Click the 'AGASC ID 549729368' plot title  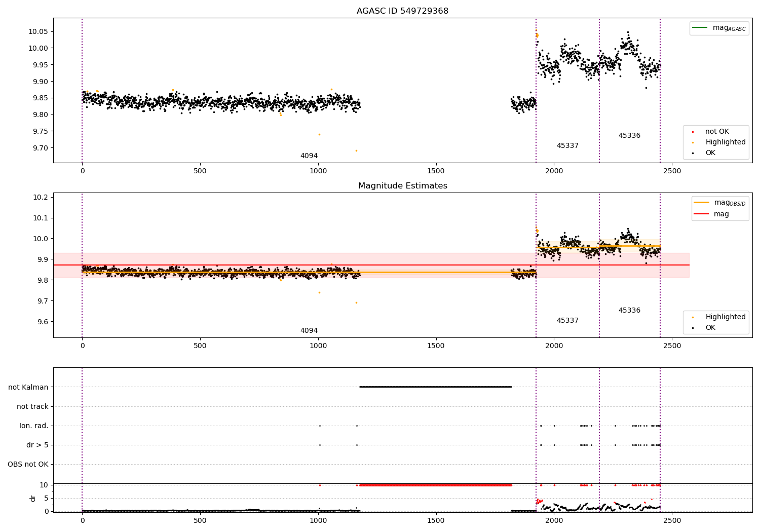402,11
